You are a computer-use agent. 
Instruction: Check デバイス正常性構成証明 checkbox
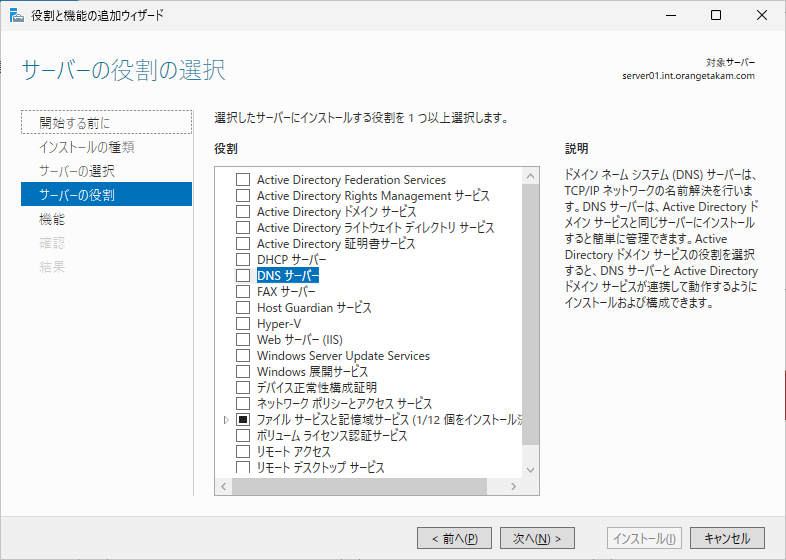coord(243,388)
